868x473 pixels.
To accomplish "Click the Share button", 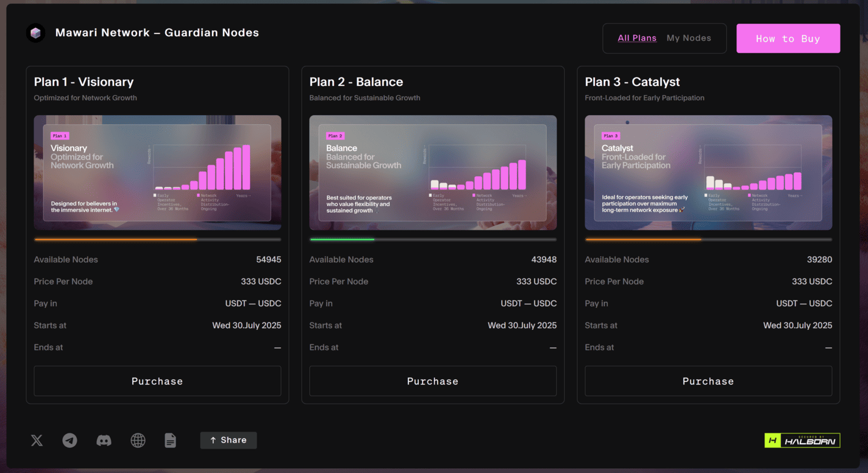I will pyautogui.click(x=229, y=440).
